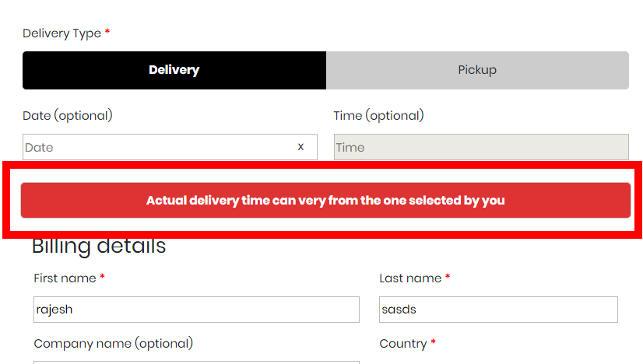Click the required asterisk beside First name
This screenshot has height=364, width=643.
(102, 278)
